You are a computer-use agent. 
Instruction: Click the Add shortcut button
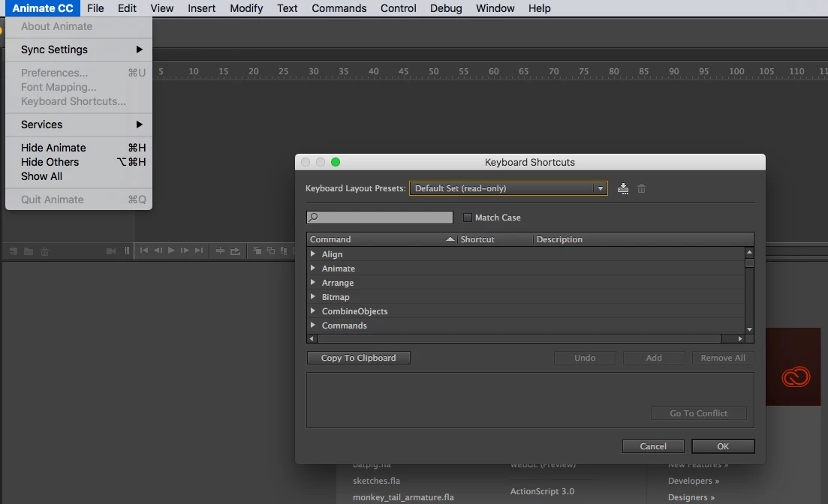click(x=654, y=358)
